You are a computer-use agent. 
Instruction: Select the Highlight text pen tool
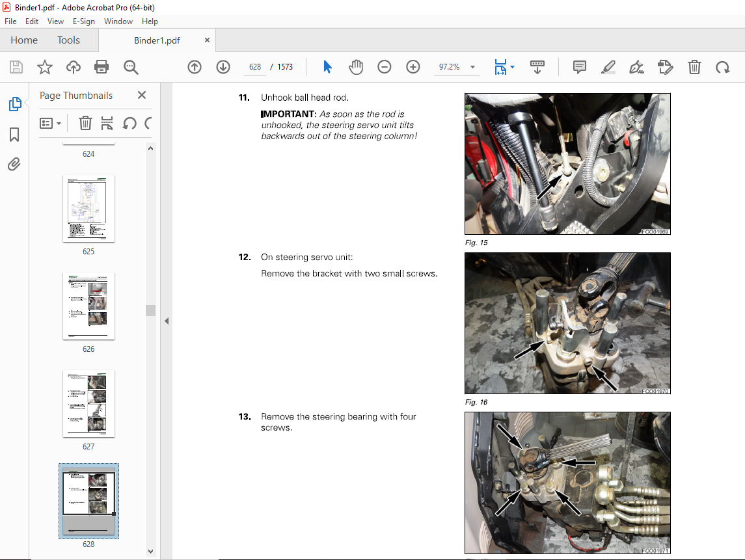[608, 67]
